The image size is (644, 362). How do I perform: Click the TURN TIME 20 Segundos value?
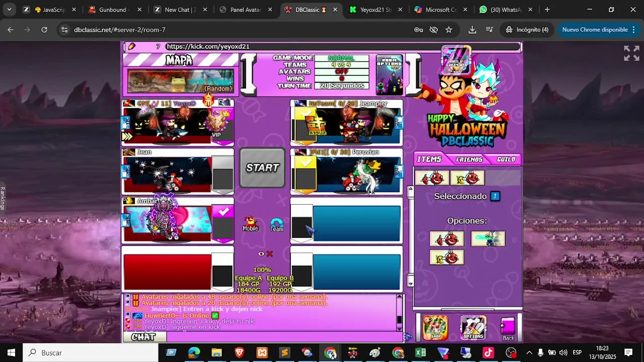click(342, 86)
